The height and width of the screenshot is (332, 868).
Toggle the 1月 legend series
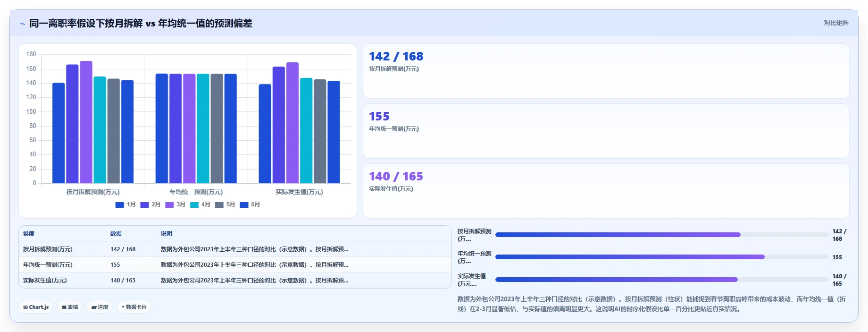[x=125, y=204]
